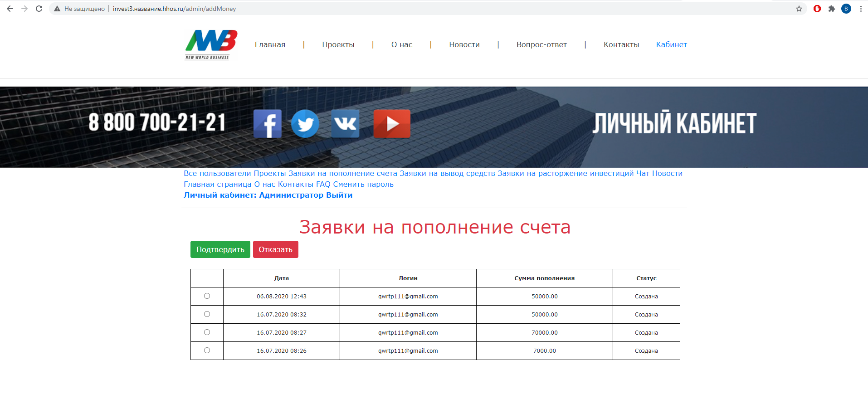868x409 pixels.
Task: Open Заявки на расторжение инвестиций link
Action: point(566,173)
